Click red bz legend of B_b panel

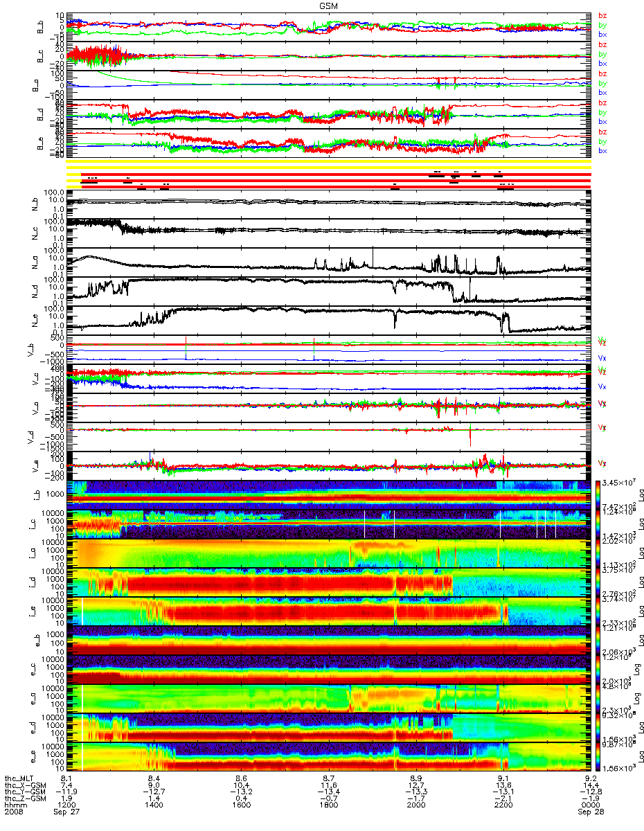point(602,15)
